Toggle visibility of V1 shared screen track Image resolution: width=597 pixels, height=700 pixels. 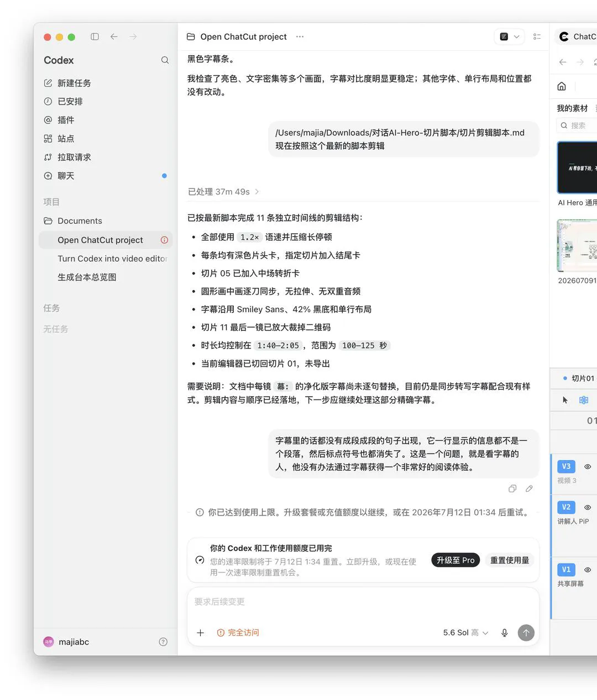click(588, 570)
